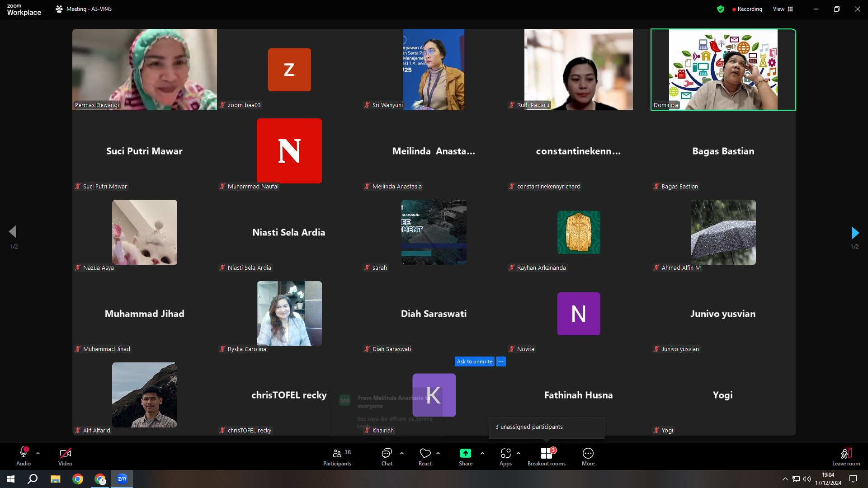Image resolution: width=868 pixels, height=488 pixels.
Task: Click the Leave room button
Action: point(846,457)
